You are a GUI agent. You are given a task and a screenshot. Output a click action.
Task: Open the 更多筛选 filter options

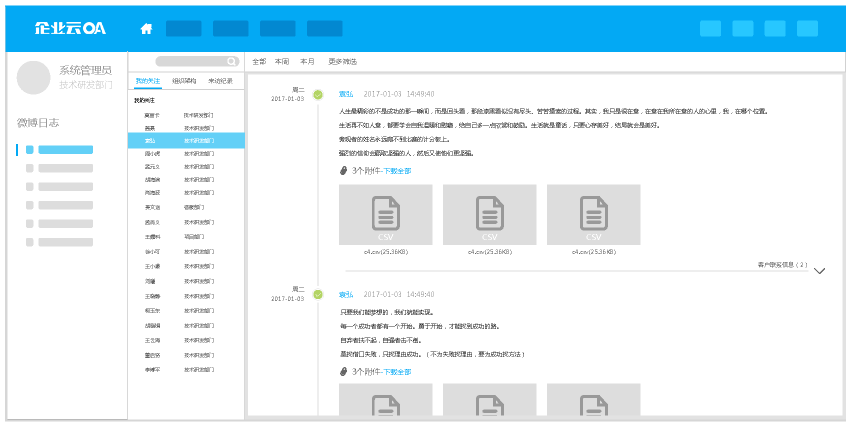point(342,61)
